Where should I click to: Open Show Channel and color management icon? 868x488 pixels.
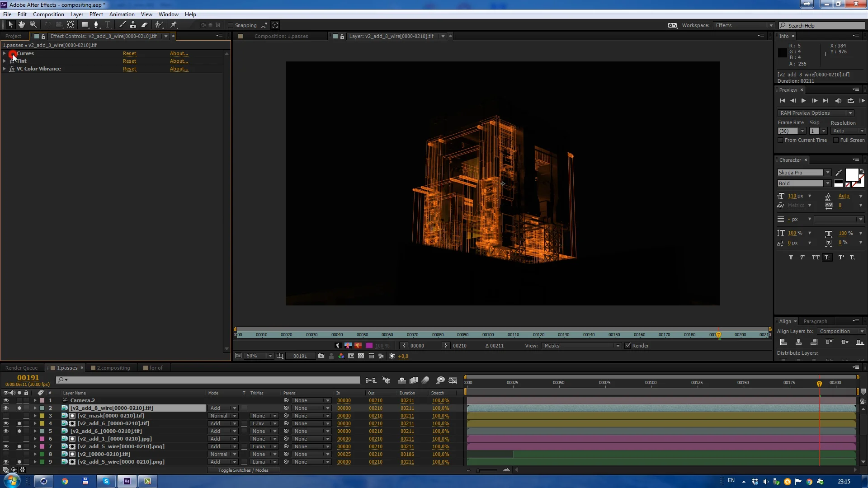(341, 356)
